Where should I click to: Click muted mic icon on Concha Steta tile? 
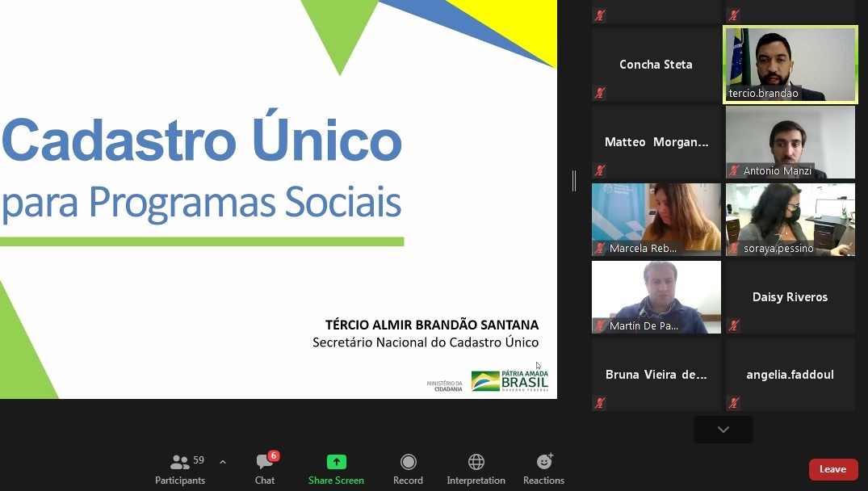click(x=600, y=93)
